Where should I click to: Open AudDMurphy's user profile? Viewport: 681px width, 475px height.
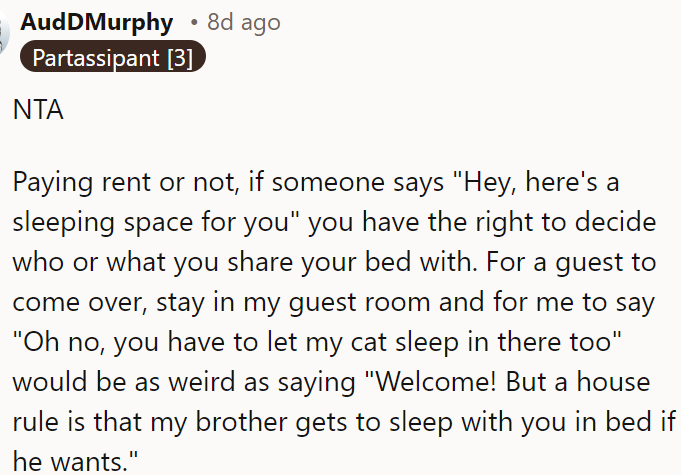97,22
